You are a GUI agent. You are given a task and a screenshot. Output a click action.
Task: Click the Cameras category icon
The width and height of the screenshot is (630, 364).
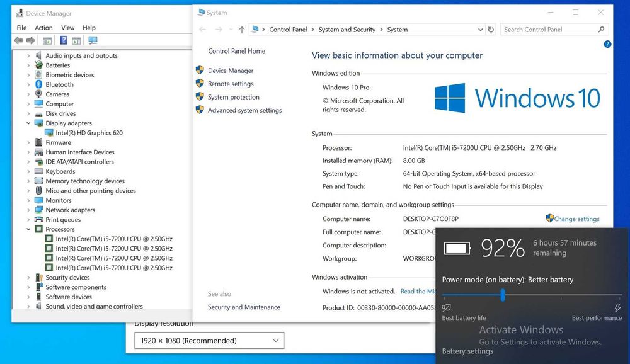tap(38, 94)
